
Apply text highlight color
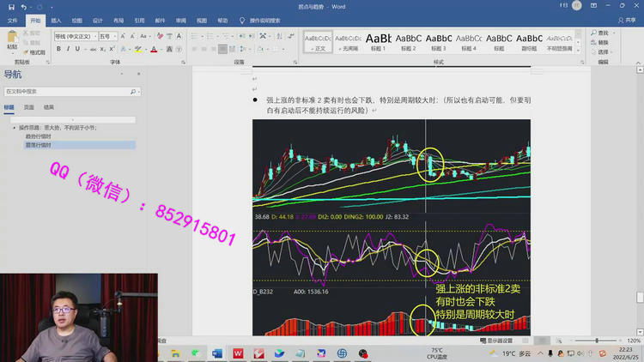pyautogui.click(x=137, y=50)
